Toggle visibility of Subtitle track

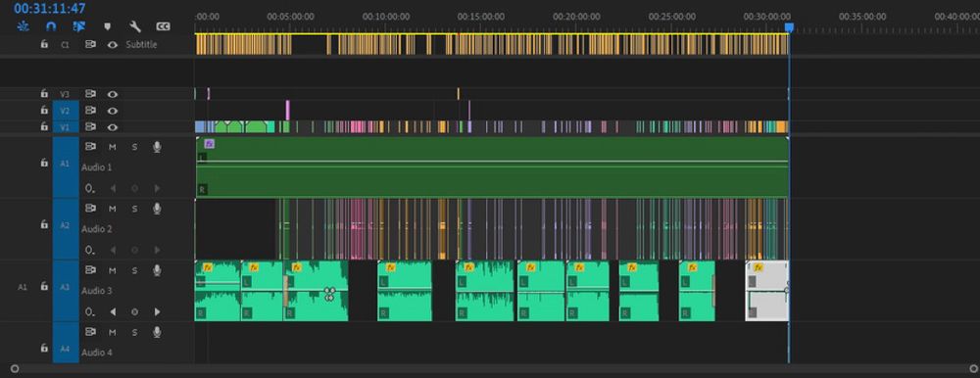point(113,45)
